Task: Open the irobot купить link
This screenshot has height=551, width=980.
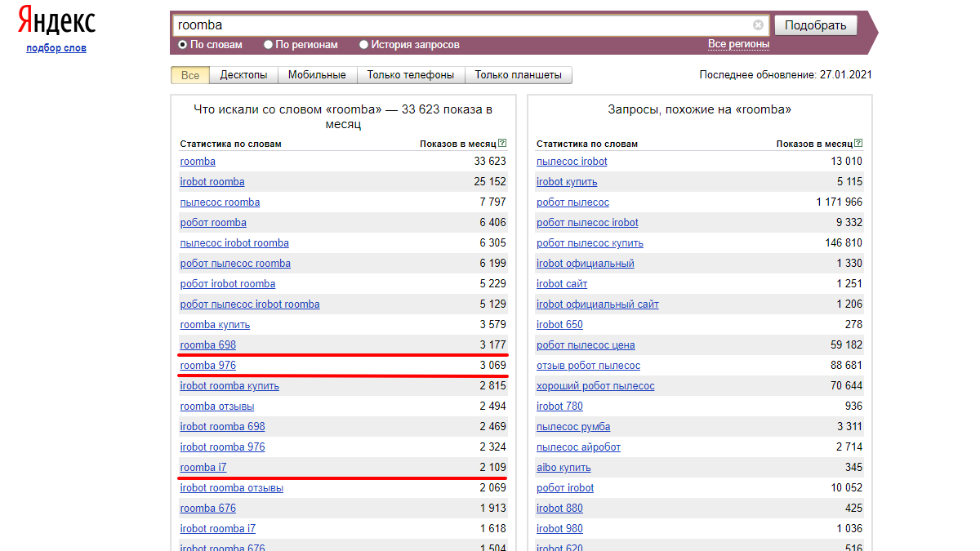Action: 567,182
